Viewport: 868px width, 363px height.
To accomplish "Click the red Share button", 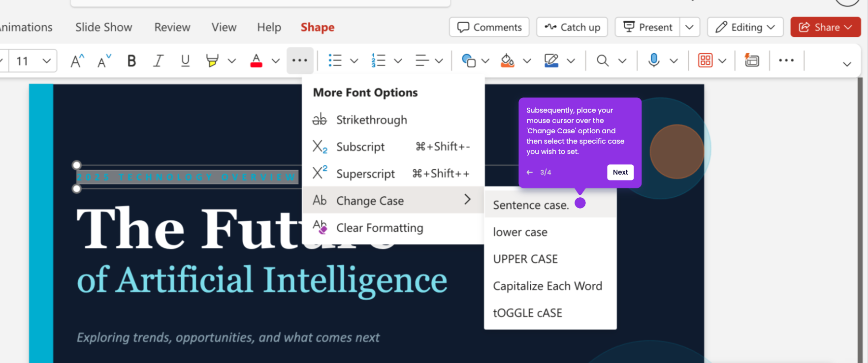I will tap(826, 27).
